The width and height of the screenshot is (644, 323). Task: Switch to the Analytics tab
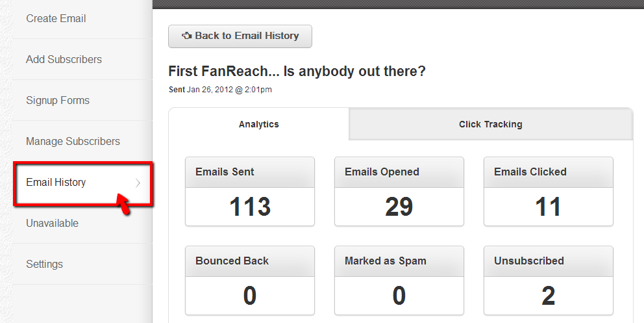tap(258, 124)
